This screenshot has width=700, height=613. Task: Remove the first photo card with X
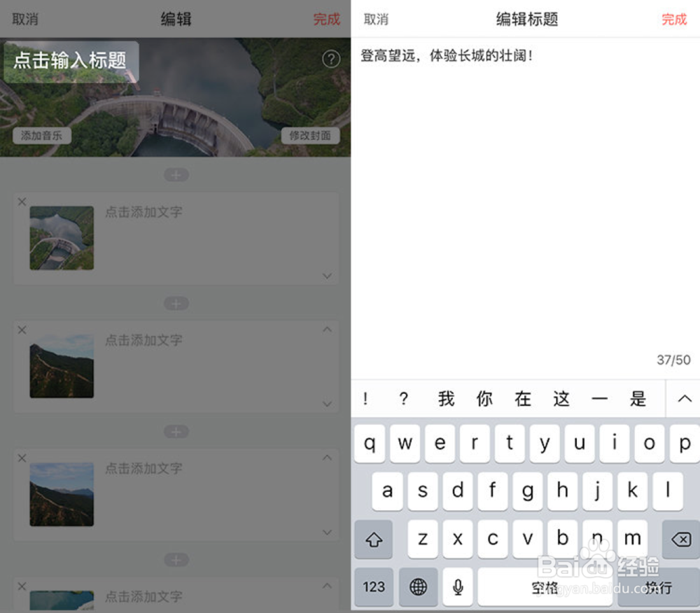click(22, 202)
